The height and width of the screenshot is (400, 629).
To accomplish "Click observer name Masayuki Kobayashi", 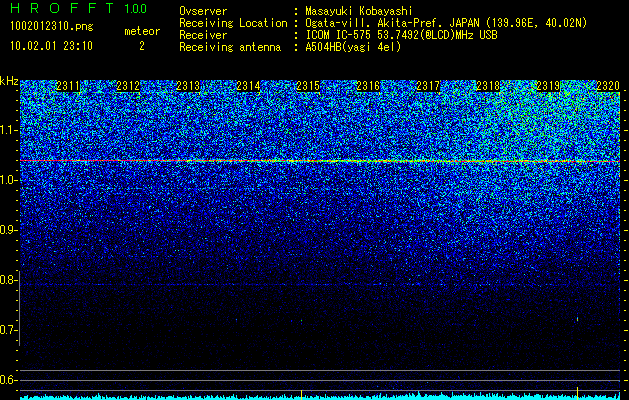I will (359, 11).
